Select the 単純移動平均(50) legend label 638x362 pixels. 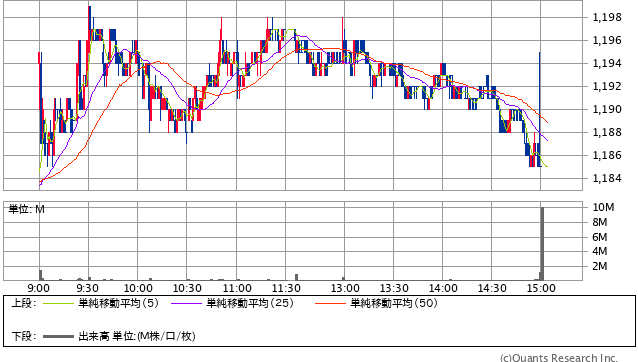click(394, 303)
